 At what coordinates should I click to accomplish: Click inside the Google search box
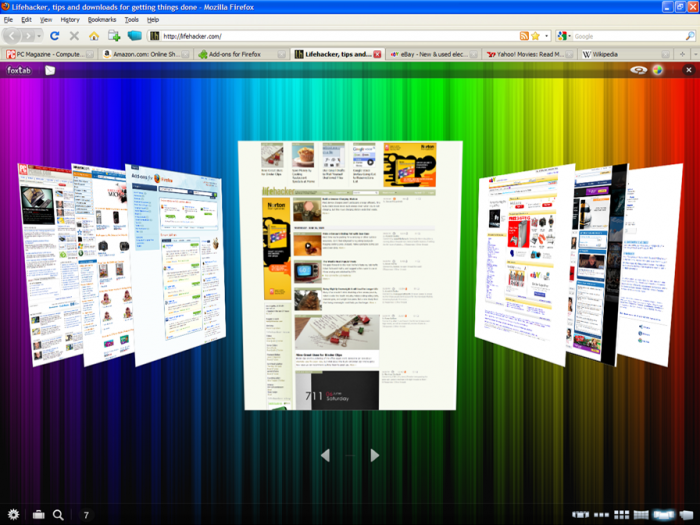pyautogui.click(x=629, y=36)
